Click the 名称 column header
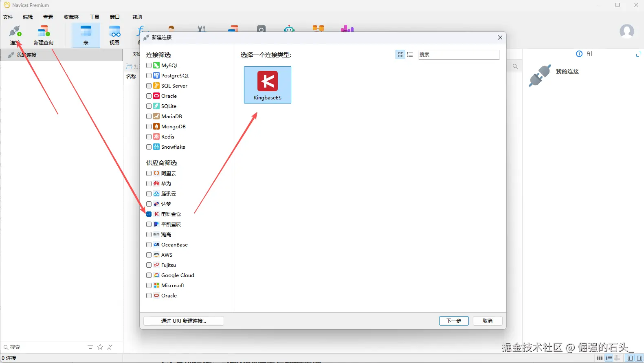The image size is (644, 363). [131, 77]
